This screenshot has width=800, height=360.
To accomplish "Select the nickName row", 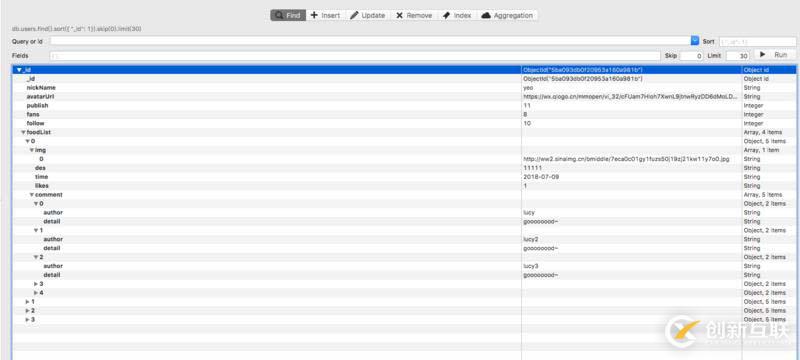I will click(404, 88).
